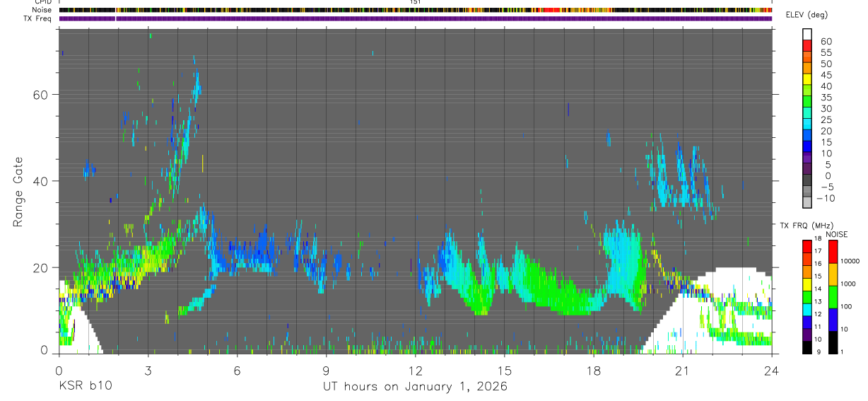Image resolution: width=868 pixels, height=401 pixels.
Task: Click the '10000' label on NOISE scale
Action: tap(850, 261)
